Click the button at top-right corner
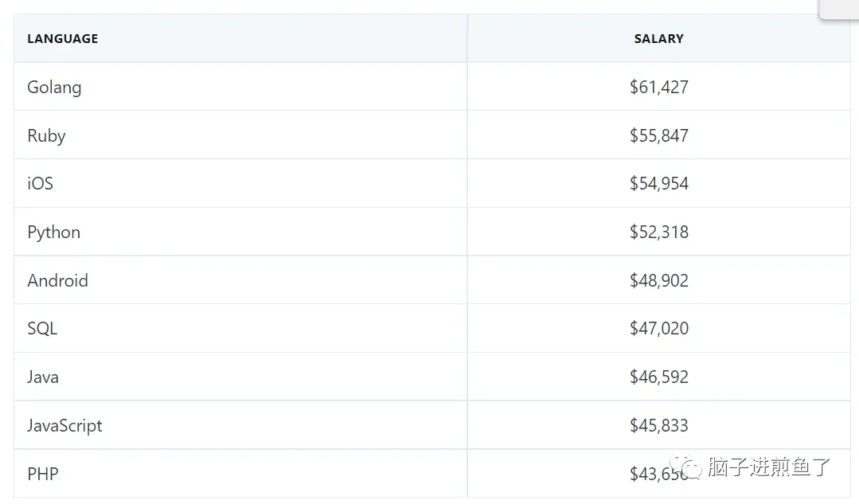 [x=839, y=10]
